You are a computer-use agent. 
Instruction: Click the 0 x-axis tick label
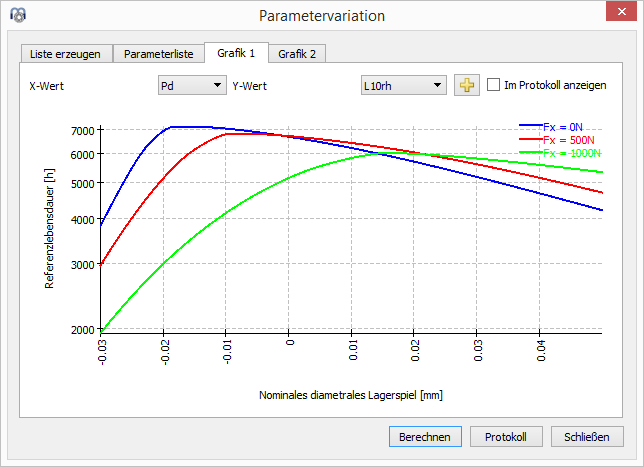click(290, 343)
